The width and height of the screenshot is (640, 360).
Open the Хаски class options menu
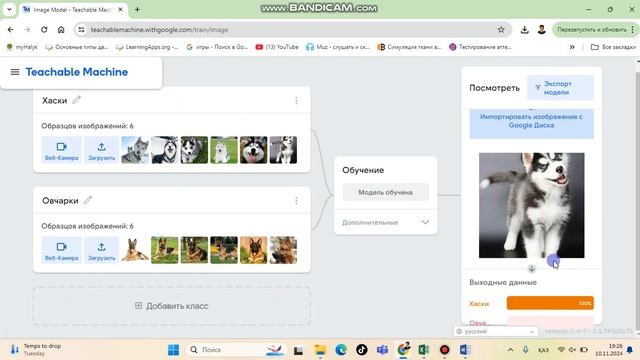tap(296, 100)
